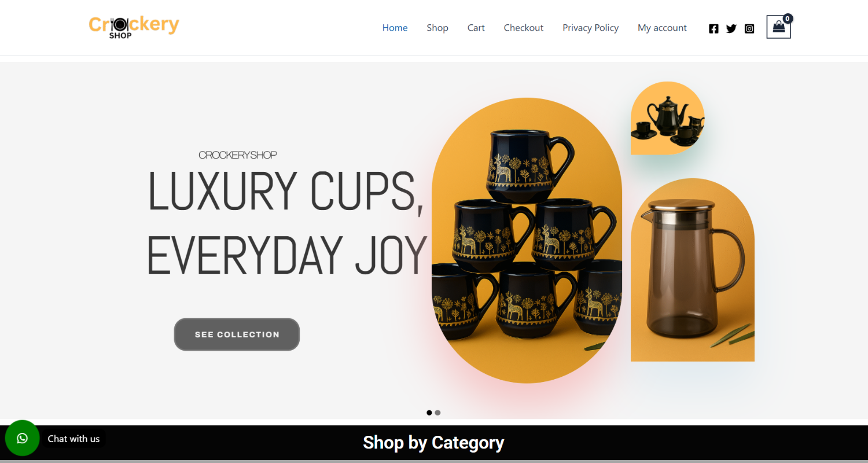
Task: Click the stacked black mugs image
Action: pyautogui.click(x=527, y=240)
